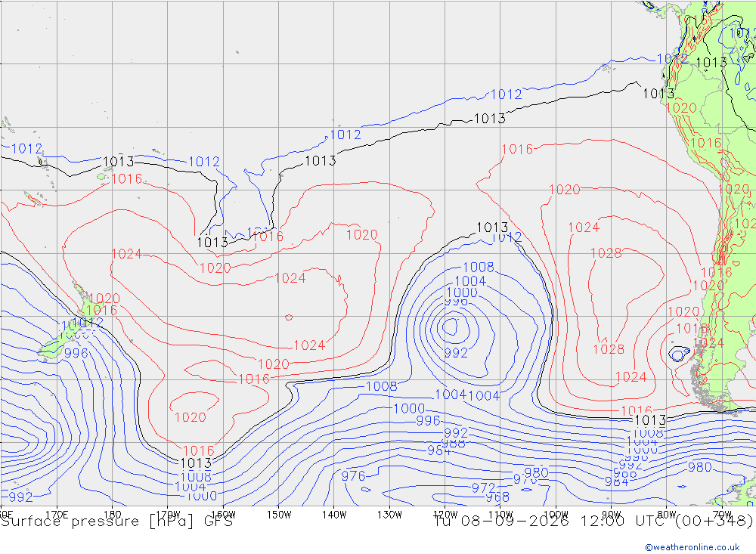
Task: Click the 170W longitude label
Action: pos(168,515)
